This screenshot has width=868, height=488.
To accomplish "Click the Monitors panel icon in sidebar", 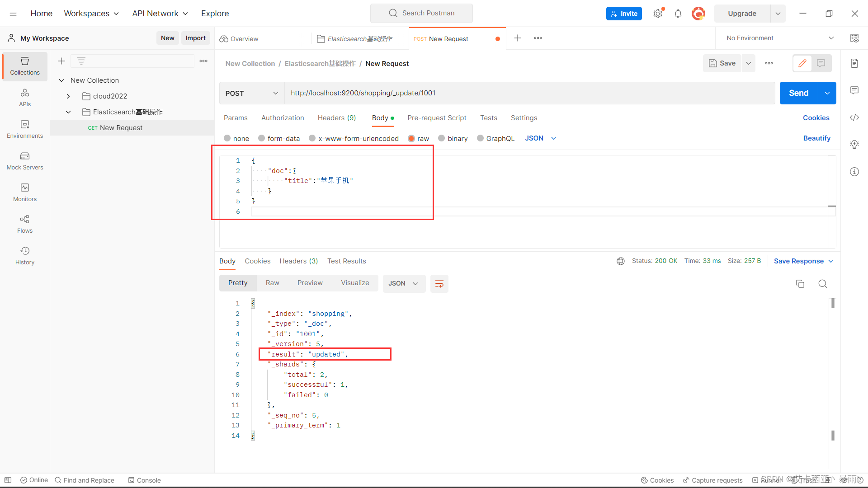I will tap(24, 188).
